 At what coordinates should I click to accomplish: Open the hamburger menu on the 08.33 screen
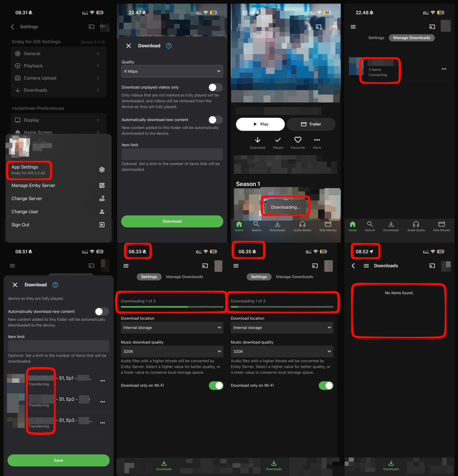click(x=126, y=266)
